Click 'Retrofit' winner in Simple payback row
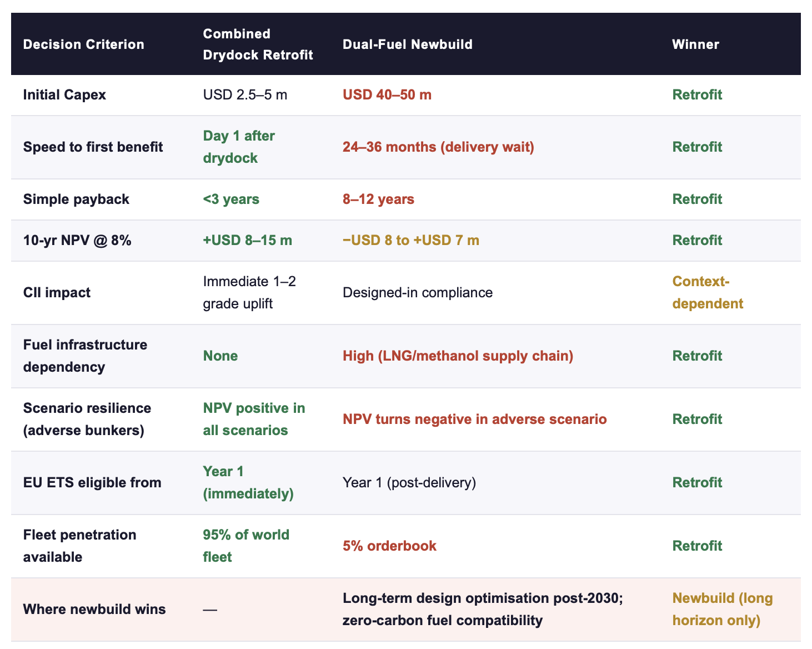 [697, 199]
